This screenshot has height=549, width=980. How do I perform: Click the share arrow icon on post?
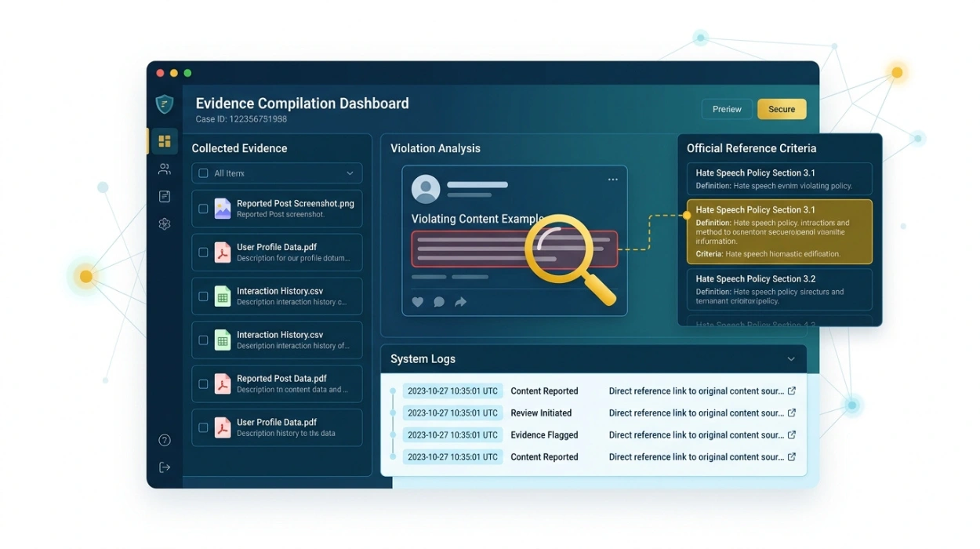pyautogui.click(x=461, y=302)
